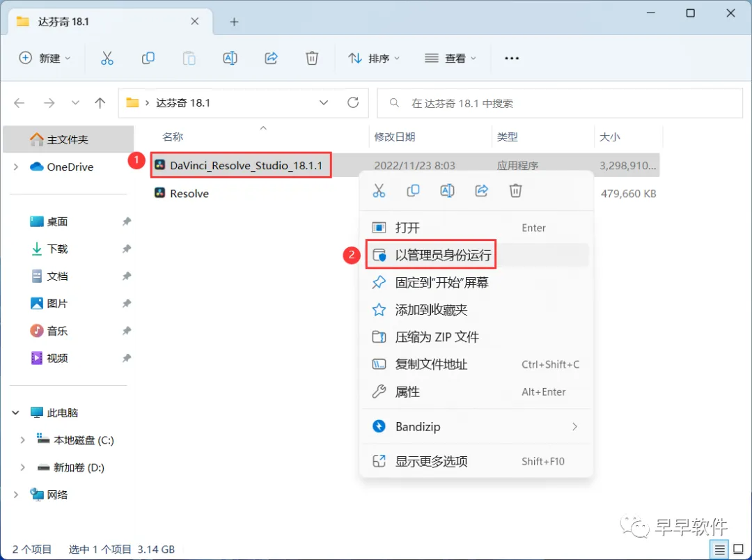
Task: Refresh the folder view
Action: [353, 102]
